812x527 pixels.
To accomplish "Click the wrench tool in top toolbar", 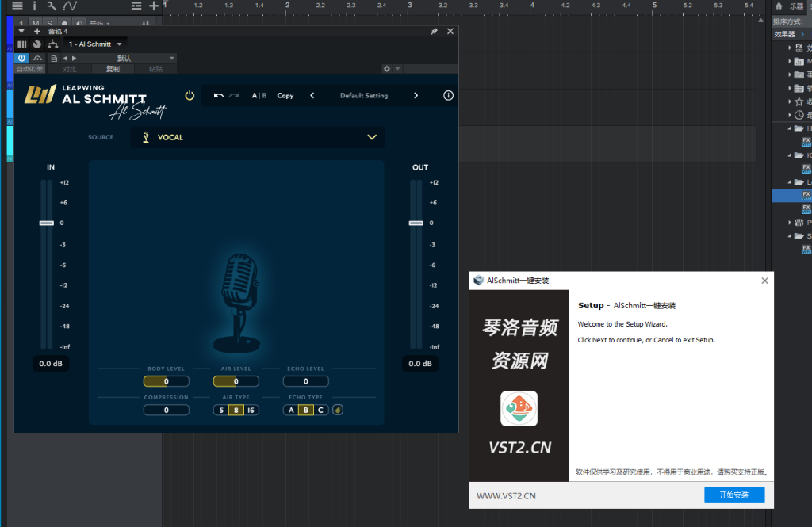I will [52, 6].
